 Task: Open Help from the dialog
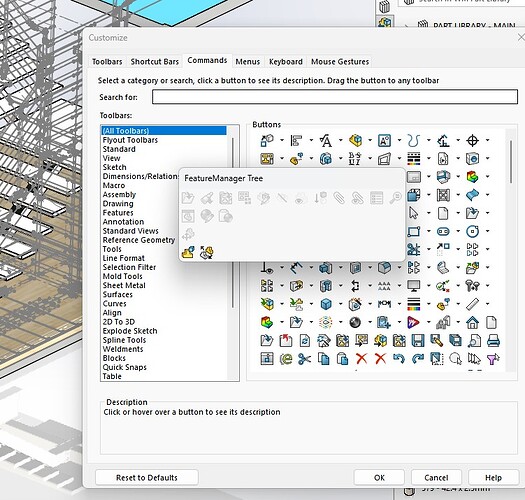tap(493, 478)
